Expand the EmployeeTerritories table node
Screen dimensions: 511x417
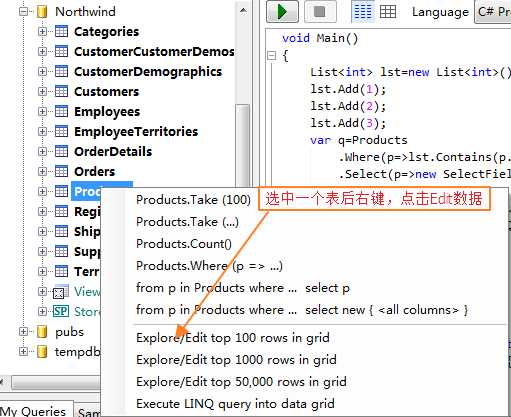[42, 132]
